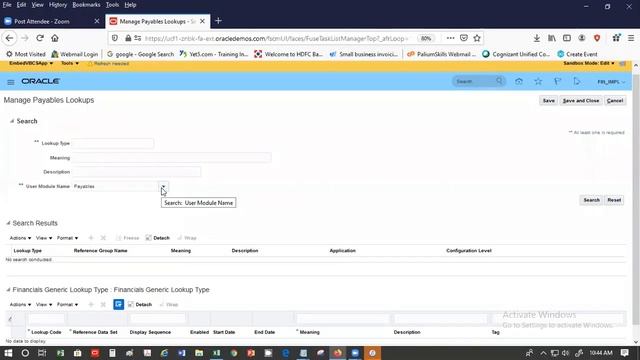Image resolution: width=640 pixels, height=360 pixels.
Task: Open User Module Name dropdown
Action: coord(163,187)
